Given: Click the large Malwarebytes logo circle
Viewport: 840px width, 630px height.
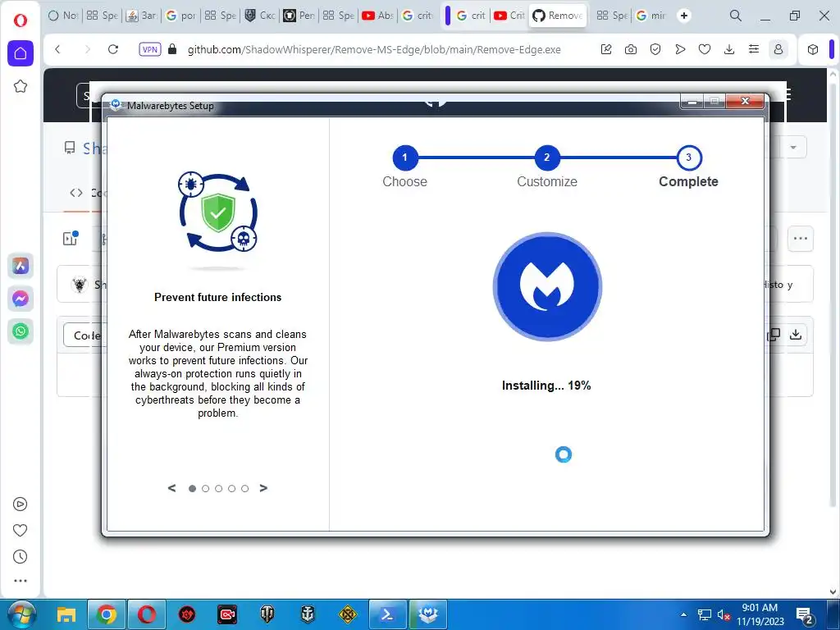Looking at the screenshot, I should coord(547,286).
